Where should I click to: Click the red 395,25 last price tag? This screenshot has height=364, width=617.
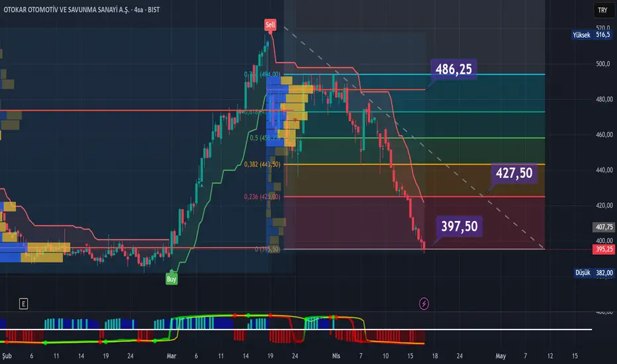[x=604, y=249]
